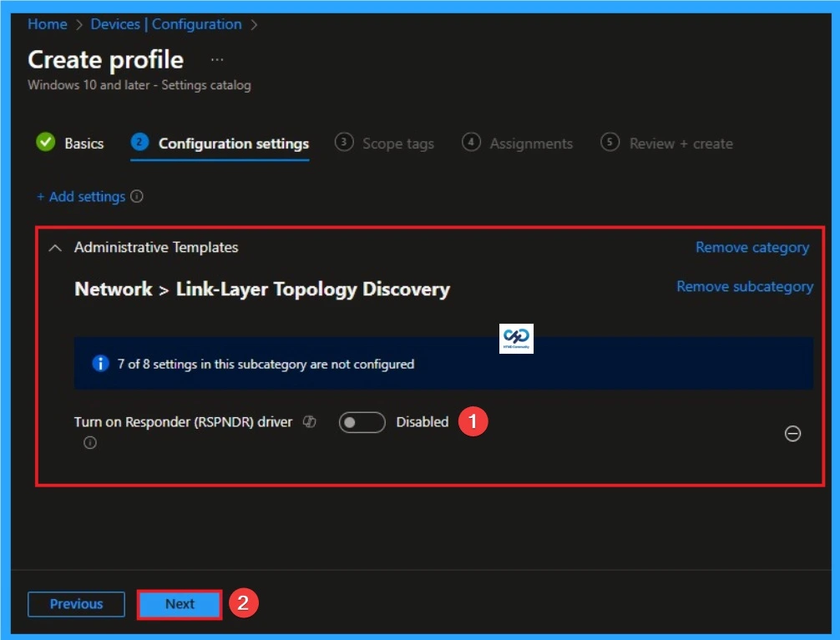Enable the Turn on Responder (RSPNDR) driver toggle
840x640 pixels.
click(x=362, y=421)
